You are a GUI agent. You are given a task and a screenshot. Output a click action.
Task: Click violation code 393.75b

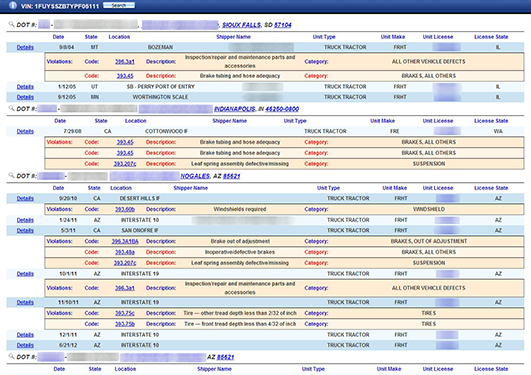125,324
